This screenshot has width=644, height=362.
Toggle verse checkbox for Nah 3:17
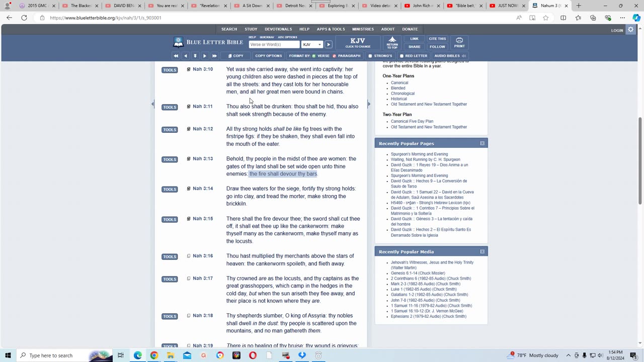coord(189,279)
